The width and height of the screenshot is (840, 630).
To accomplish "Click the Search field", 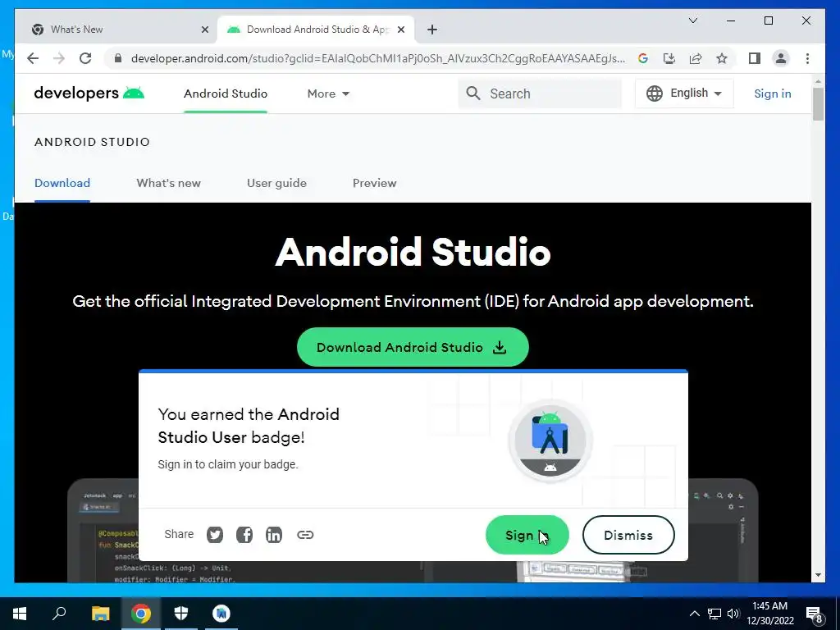I will (540, 94).
